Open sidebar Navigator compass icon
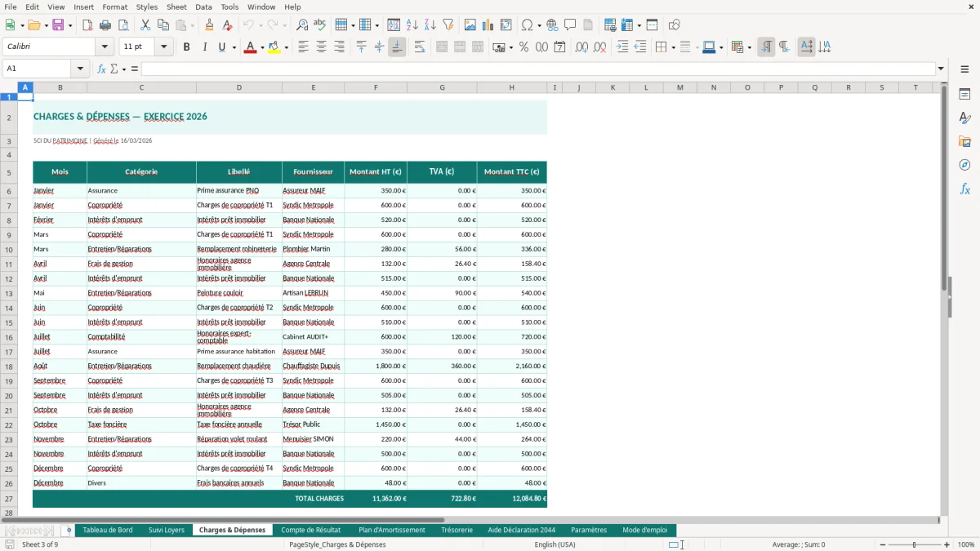This screenshot has height=551, width=980. point(964,165)
